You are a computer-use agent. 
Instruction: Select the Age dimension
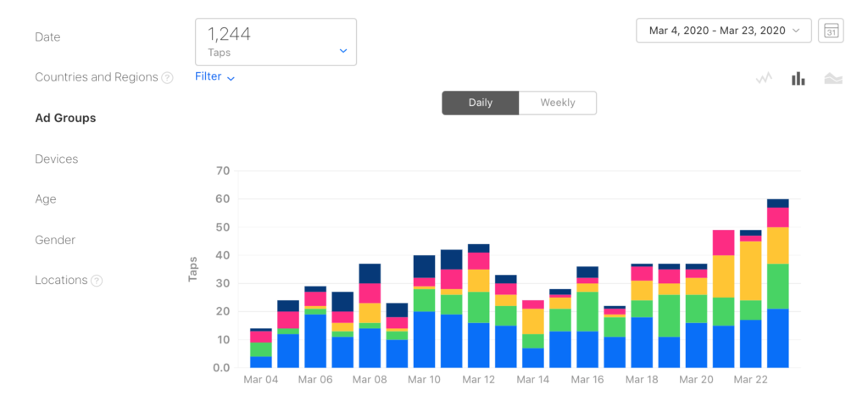46,199
